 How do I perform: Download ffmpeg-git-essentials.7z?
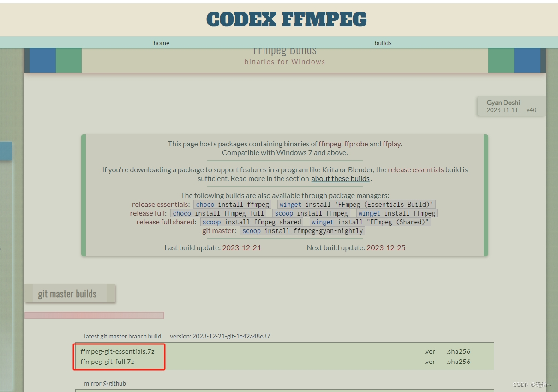click(x=117, y=351)
